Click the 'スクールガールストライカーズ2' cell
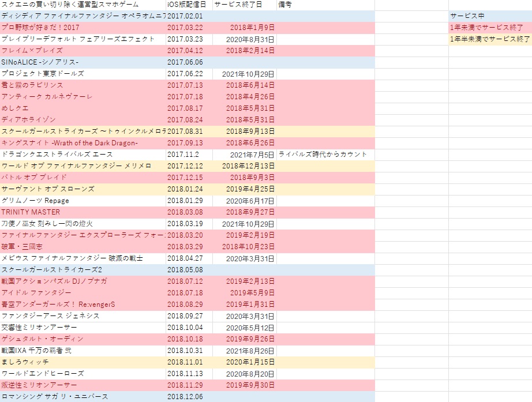Viewport: 532px width, 402px height. pyautogui.click(x=83, y=270)
